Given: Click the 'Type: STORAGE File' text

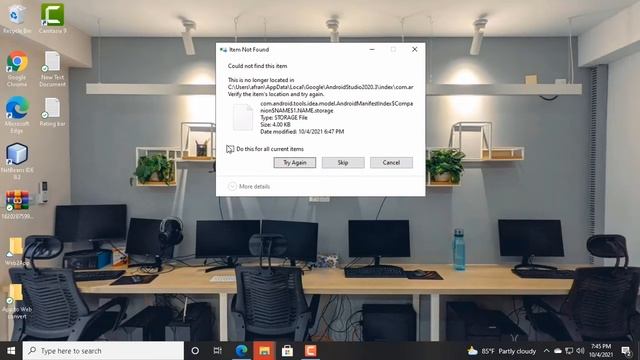Looking at the screenshot, I should pyautogui.click(x=284, y=118).
